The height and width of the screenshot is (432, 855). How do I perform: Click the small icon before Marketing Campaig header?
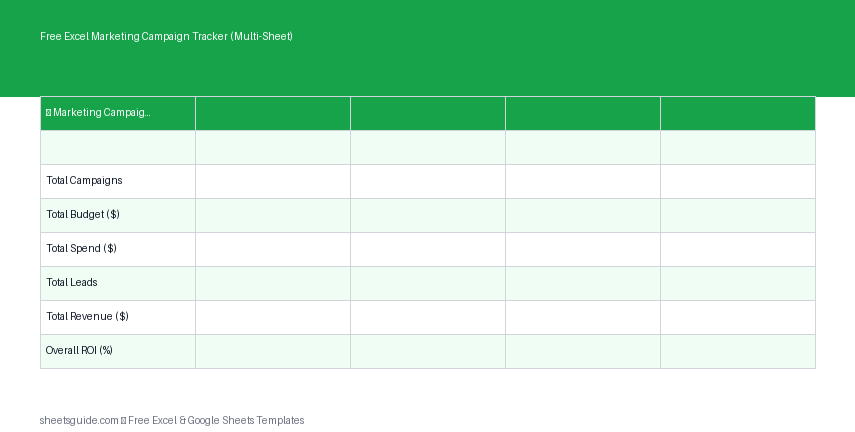tap(48, 113)
